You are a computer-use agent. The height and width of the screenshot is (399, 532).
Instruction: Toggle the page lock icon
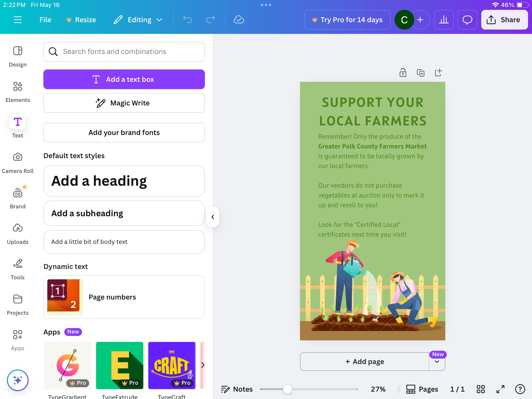pos(403,73)
